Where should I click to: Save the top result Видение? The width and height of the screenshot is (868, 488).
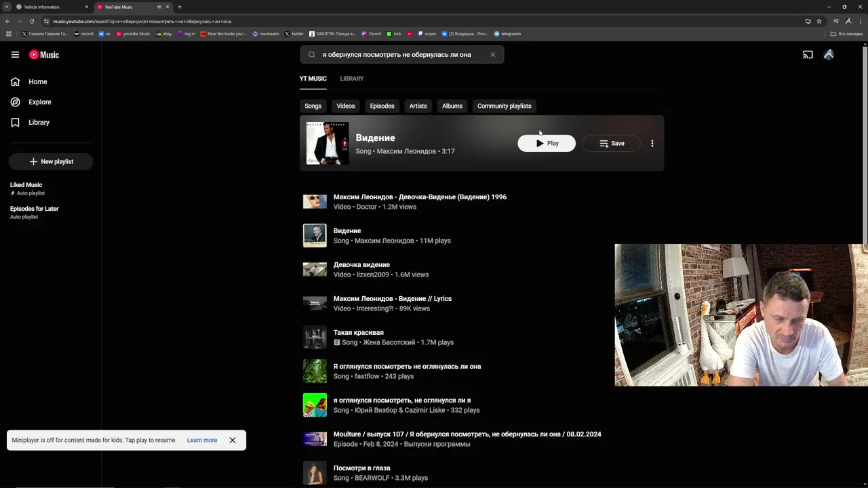(x=612, y=144)
